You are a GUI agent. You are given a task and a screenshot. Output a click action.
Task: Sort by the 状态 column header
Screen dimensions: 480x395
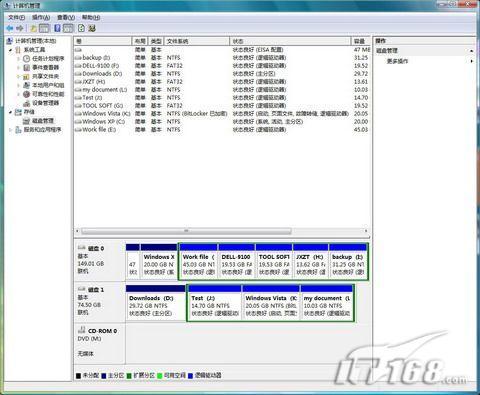pos(290,41)
